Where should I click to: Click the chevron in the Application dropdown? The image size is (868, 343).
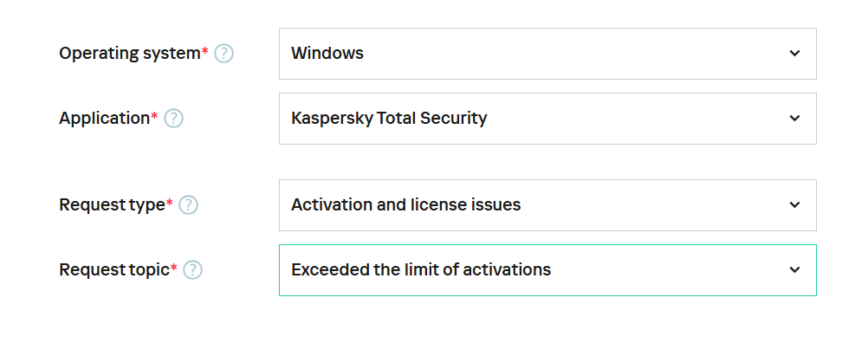tap(794, 119)
